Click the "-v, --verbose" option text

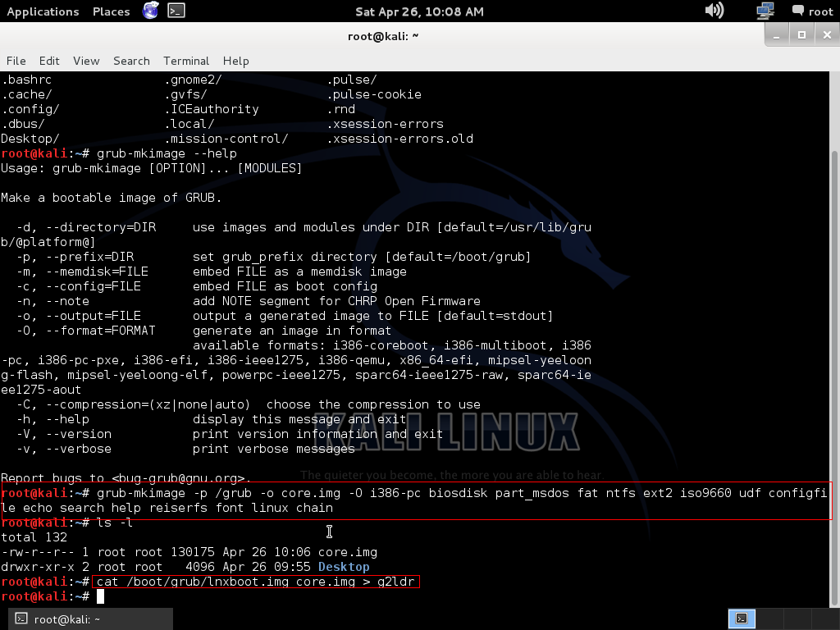(64, 449)
